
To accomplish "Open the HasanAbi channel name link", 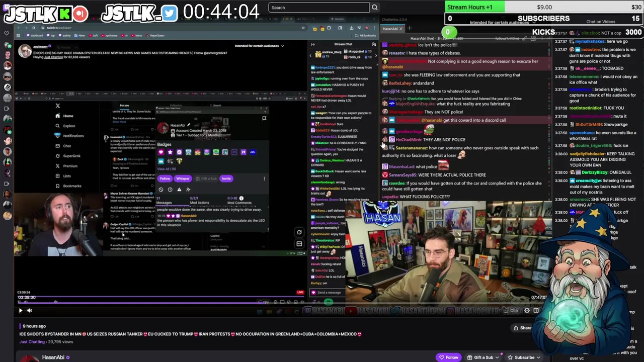I will (x=53, y=357).
